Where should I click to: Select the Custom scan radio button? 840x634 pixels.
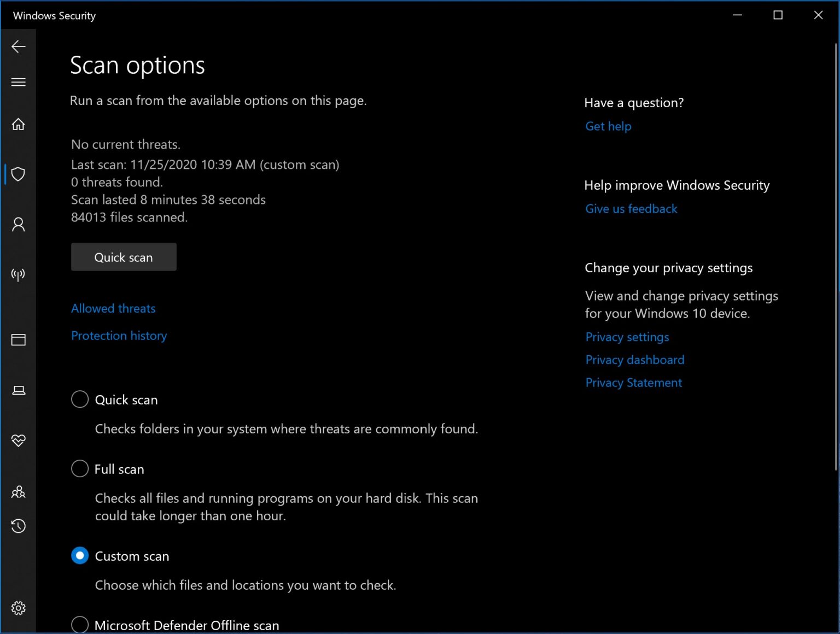tap(79, 555)
